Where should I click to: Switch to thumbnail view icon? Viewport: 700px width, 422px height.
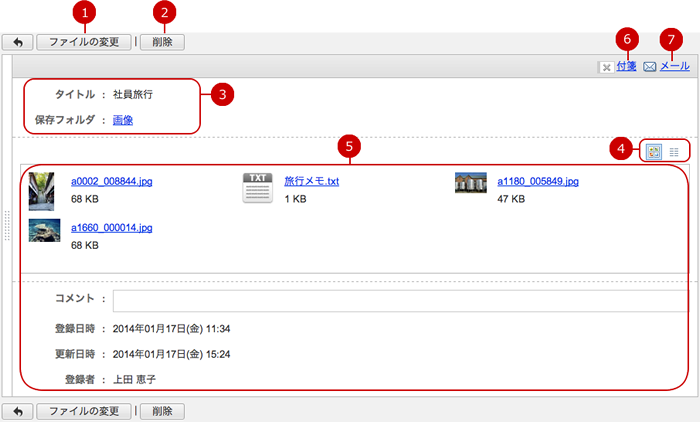(x=654, y=152)
